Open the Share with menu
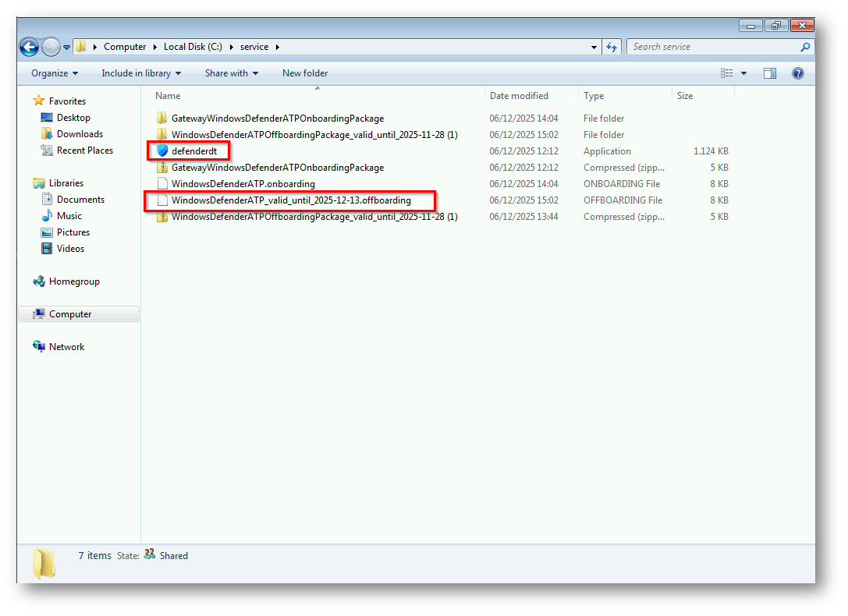The image size is (848, 616). pos(232,73)
